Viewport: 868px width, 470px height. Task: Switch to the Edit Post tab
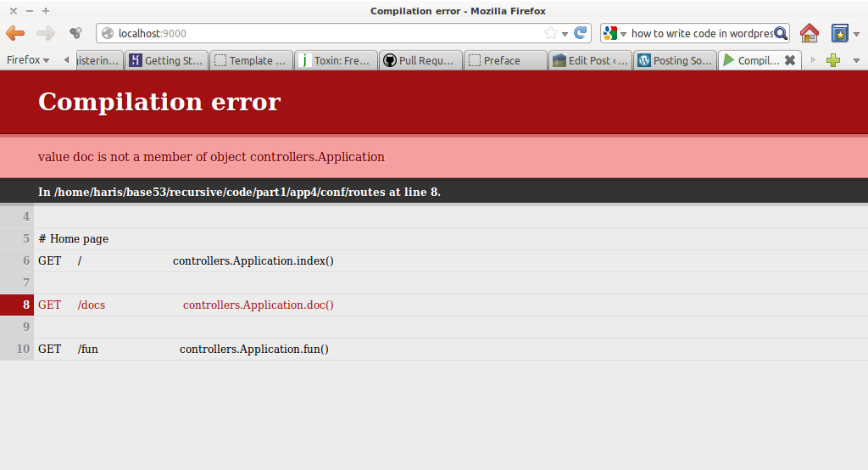point(590,60)
